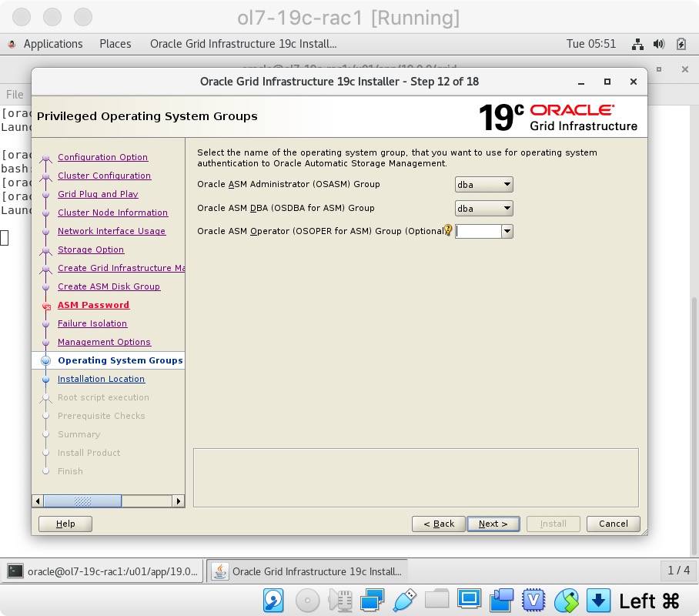Click the Java installer icon in taskbar
The height and width of the screenshot is (616, 699).
click(219, 571)
